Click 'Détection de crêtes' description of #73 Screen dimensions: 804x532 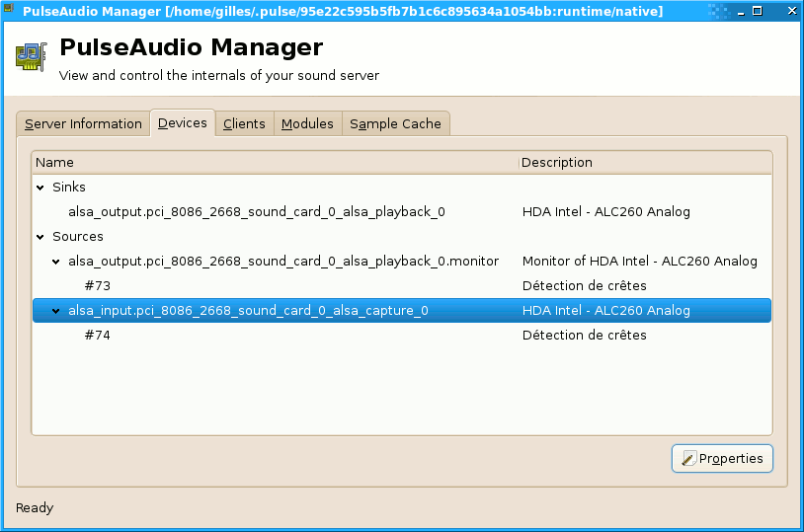pyautogui.click(x=584, y=285)
